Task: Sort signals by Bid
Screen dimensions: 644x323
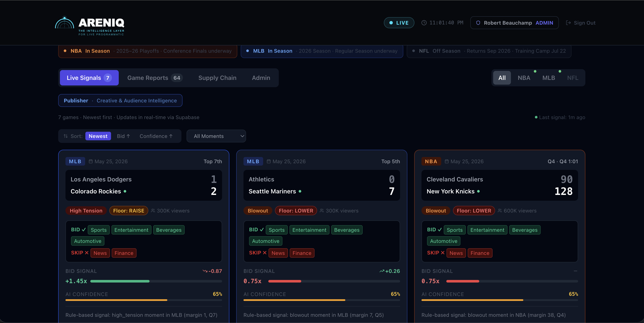Action: tap(123, 136)
